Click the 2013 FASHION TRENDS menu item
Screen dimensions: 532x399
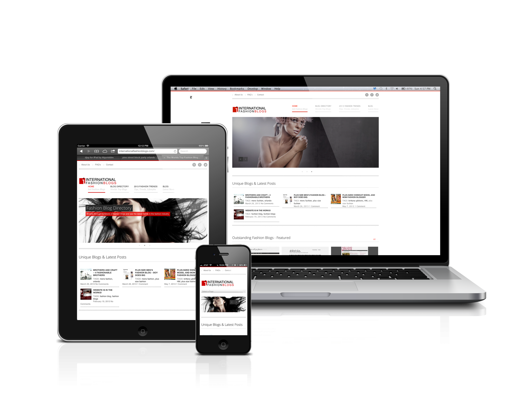pyautogui.click(x=349, y=105)
